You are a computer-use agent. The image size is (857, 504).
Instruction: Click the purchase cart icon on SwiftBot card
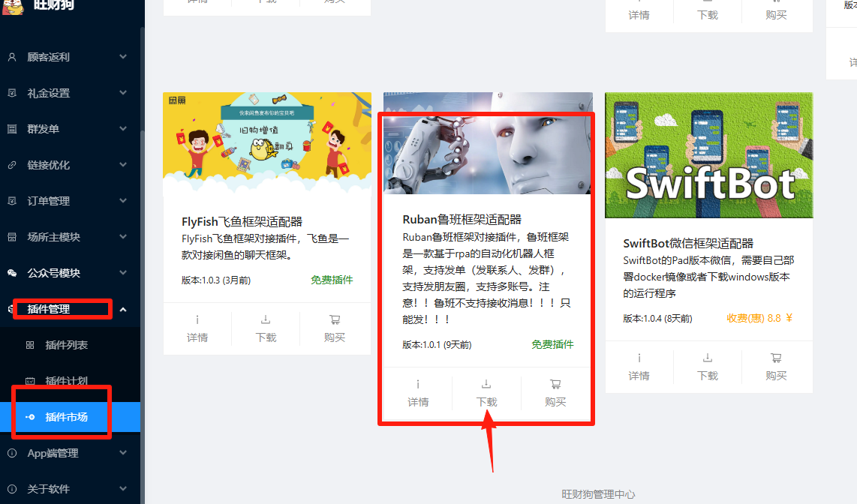coord(776,358)
